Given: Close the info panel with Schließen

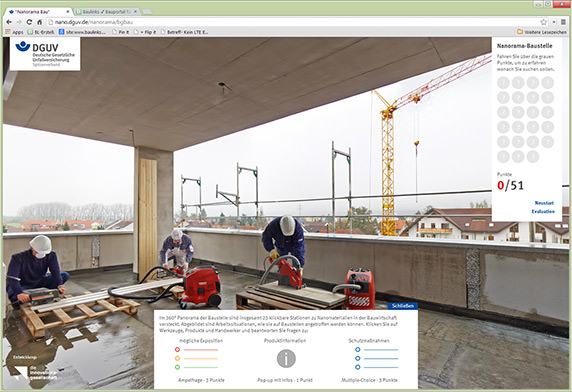Looking at the screenshot, I should (x=403, y=306).
